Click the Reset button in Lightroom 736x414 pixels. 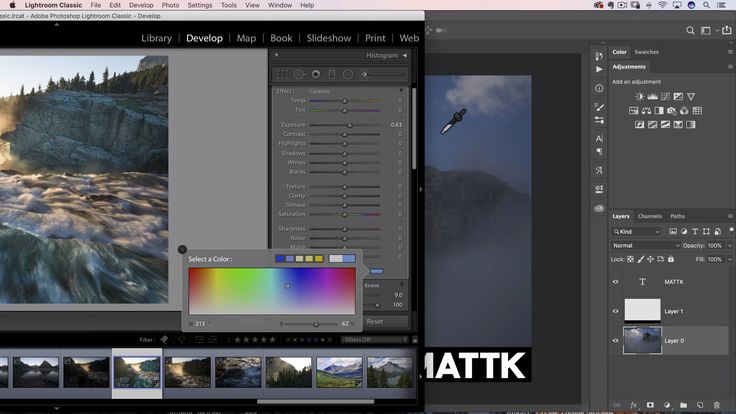[375, 322]
